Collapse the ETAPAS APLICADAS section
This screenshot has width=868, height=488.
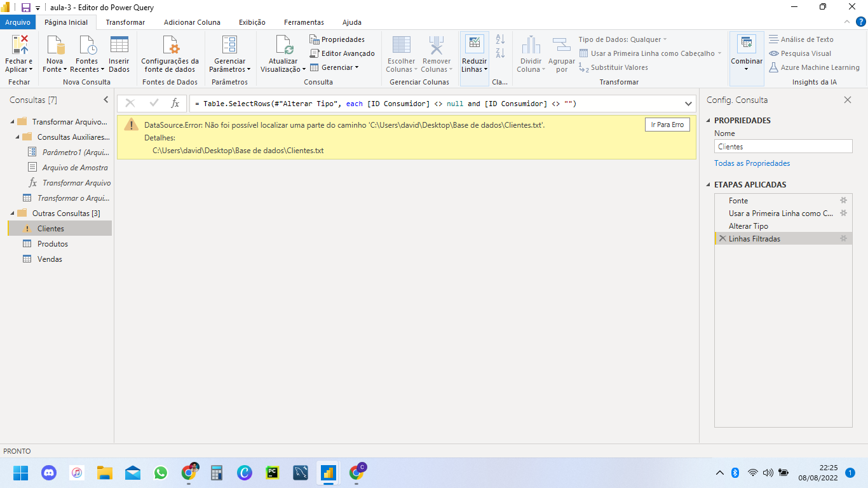click(709, 185)
